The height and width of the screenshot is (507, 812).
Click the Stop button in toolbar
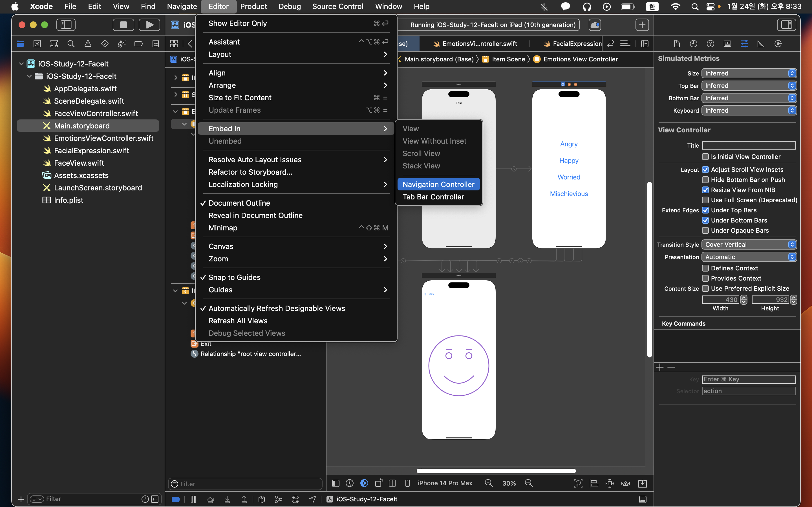point(123,25)
